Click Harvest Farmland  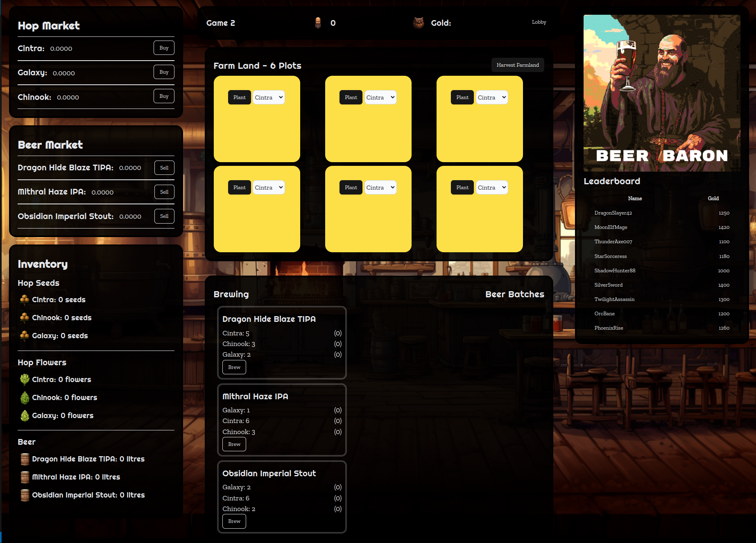[517, 65]
